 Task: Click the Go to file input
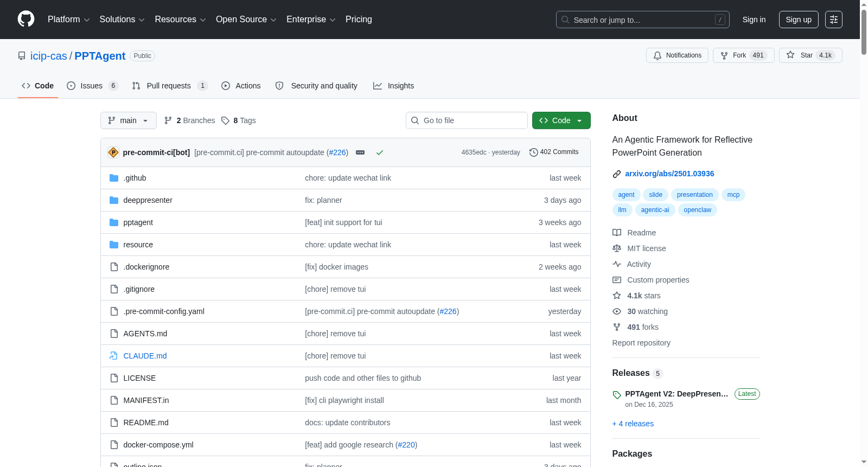point(467,120)
